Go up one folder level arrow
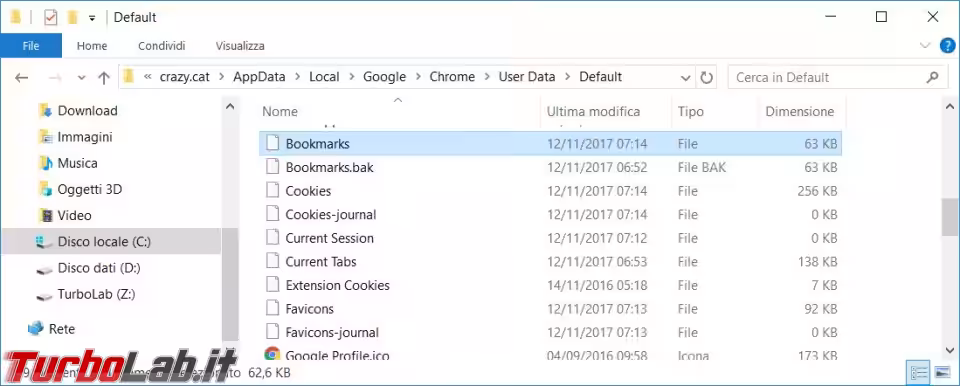The height and width of the screenshot is (386, 960). pyautogui.click(x=104, y=77)
